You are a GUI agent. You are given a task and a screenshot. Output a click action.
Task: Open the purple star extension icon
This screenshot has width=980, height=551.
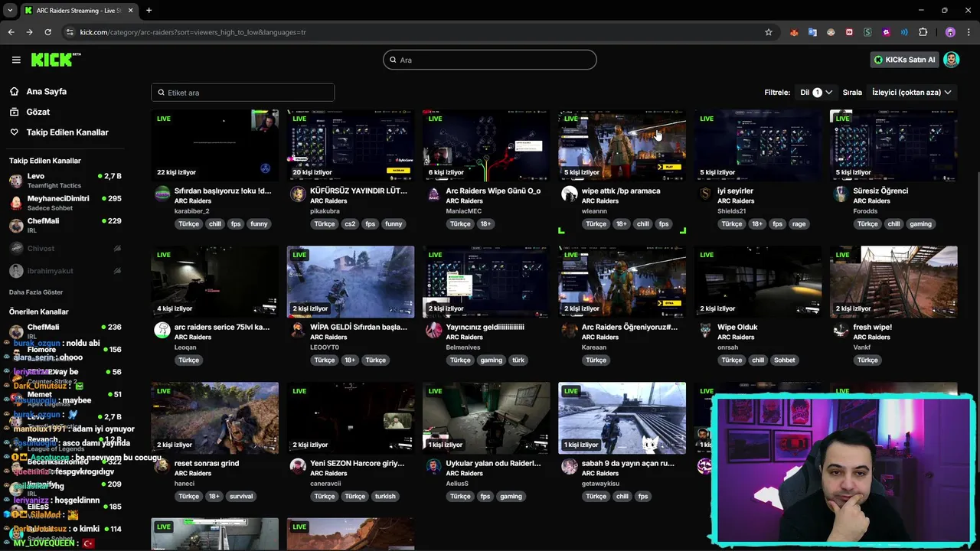(886, 32)
